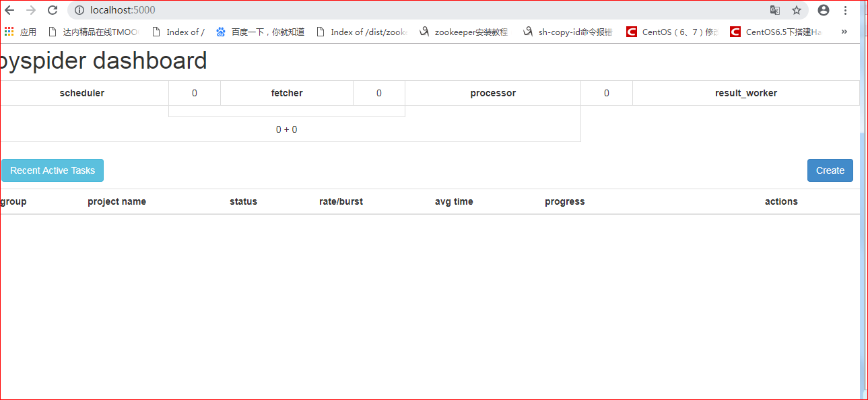Click the 0 + 0 queue indicator
The image size is (868, 400).
pos(286,129)
